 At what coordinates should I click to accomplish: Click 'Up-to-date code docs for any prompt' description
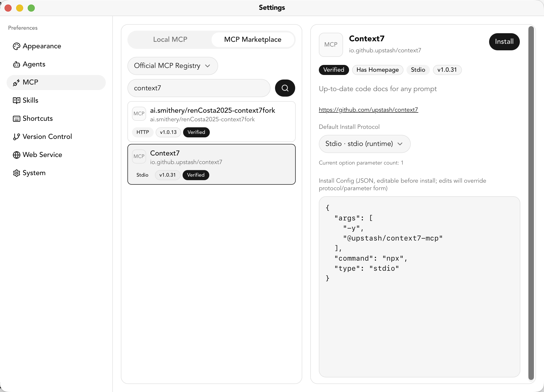[378, 89]
